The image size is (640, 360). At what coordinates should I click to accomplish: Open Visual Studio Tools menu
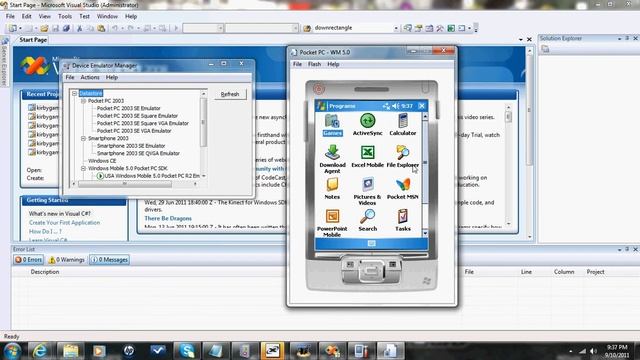pos(64,16)
